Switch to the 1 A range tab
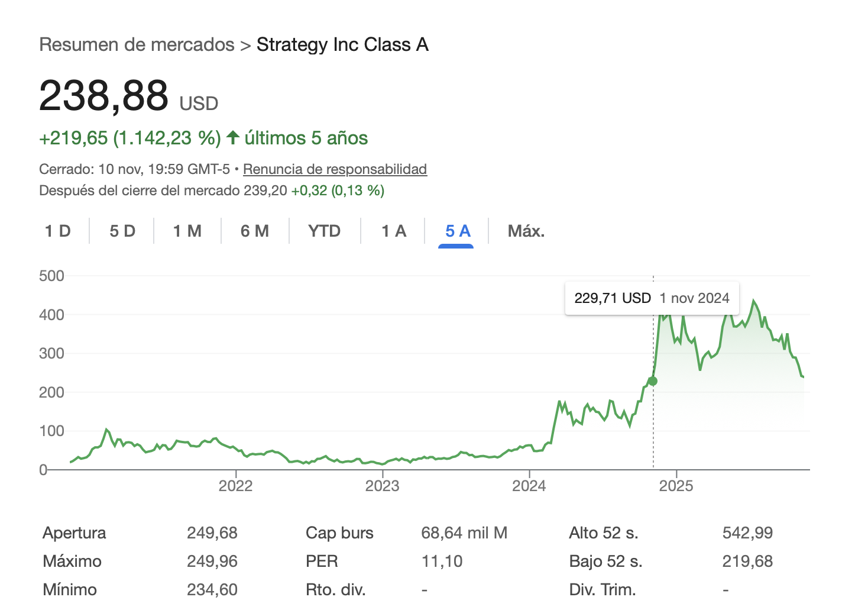 click(394, 231)
